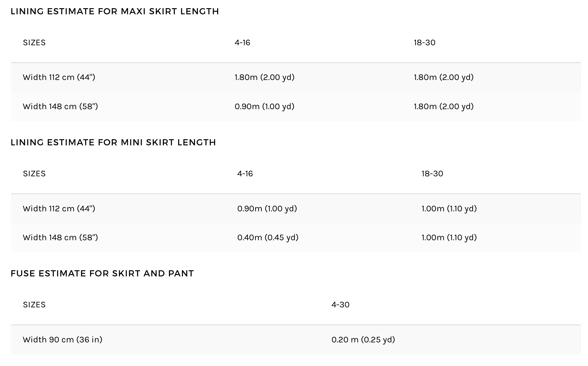Click the maxi skirt Width 112 cm row label
This screenshot has width=588, height=366.
[59, 77]
